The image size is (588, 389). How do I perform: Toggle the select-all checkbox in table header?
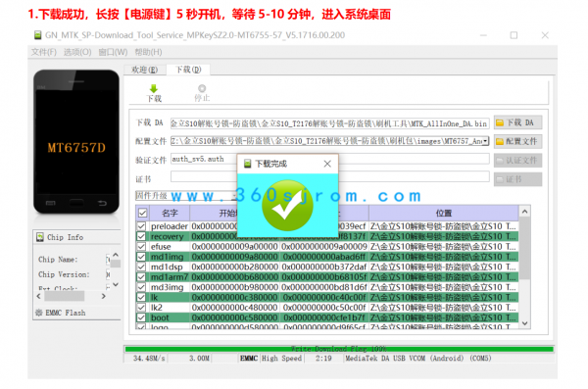tap(142, 213)
